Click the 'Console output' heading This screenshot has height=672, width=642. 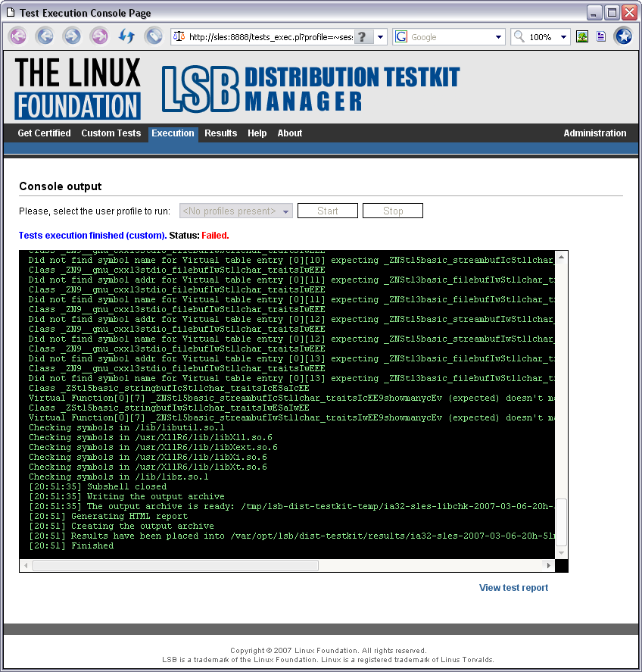[x=61, y=186]
